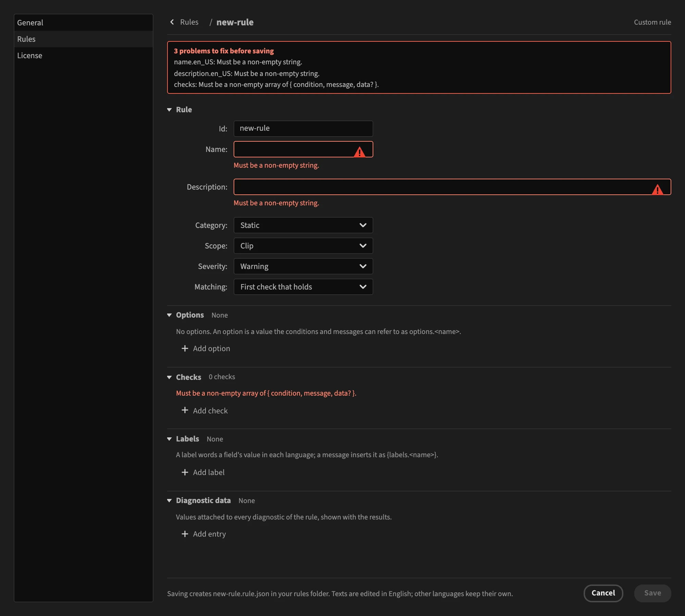This screenshot has width=685, height=616.
Task: Select Rules in the sidebar
Action: (x=84, y=39)
